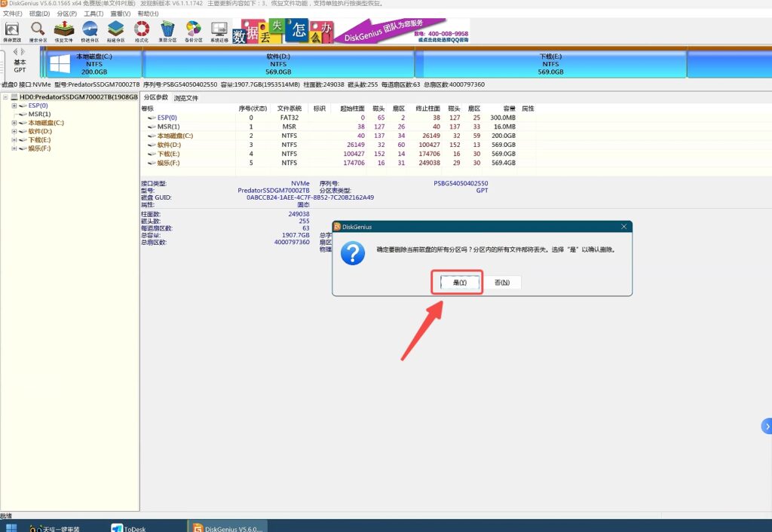Click the Quick Partition (快速分区) icon
The width and height of the screenshot is (772, 532).
click(x=90, y=31)
